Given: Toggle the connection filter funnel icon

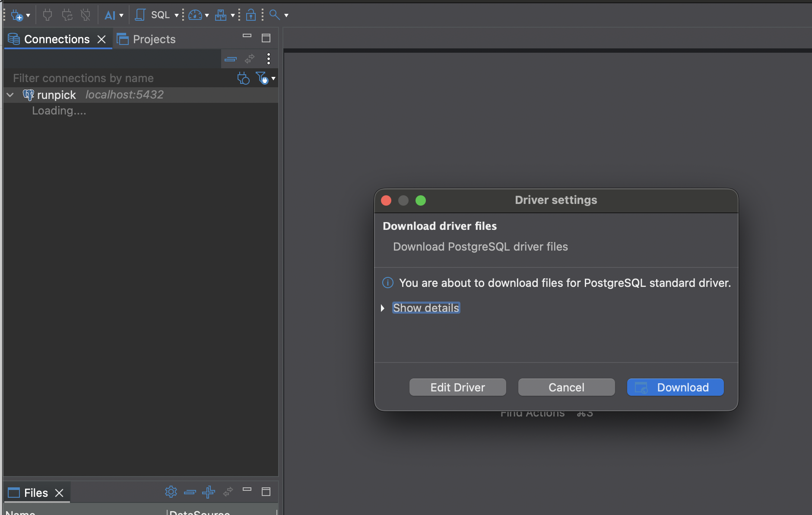Looking at the screenshot, I should [262, 78].
